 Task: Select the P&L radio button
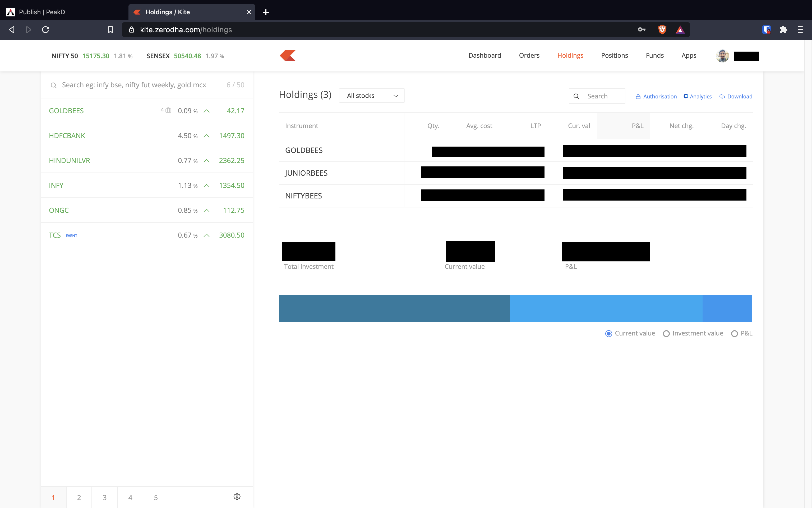(734, 333)
